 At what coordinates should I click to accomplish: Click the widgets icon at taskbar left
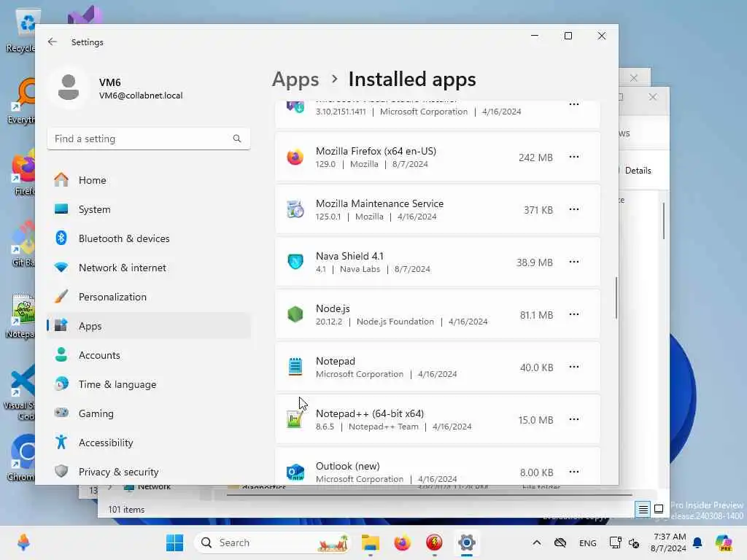click(x=23, y=542)
